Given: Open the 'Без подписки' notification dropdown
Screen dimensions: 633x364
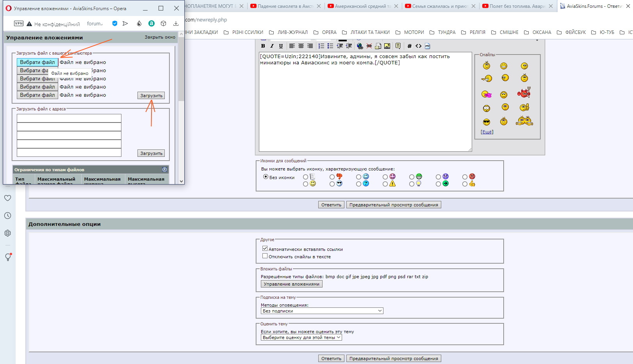Looking at the screenshot, I should [322, 311].
